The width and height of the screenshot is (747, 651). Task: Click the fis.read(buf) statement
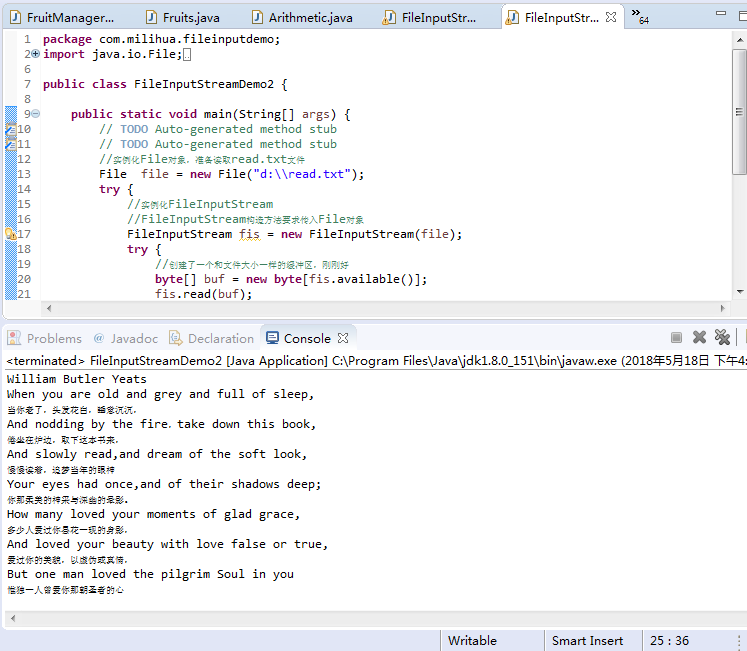[203, 294]
